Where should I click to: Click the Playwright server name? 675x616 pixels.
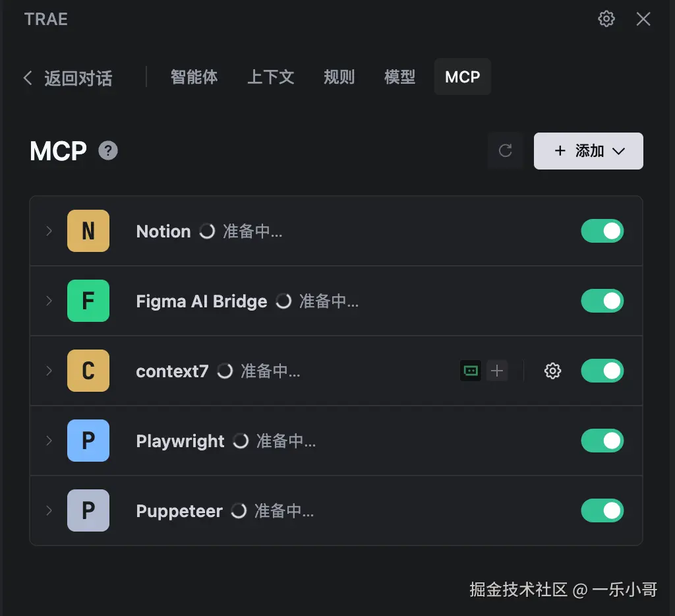180,441
